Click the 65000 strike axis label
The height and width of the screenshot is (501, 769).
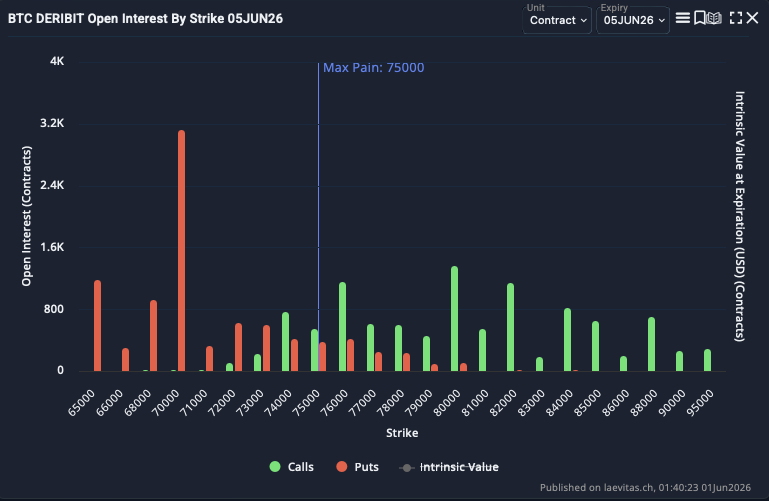[x=82, y=403]
